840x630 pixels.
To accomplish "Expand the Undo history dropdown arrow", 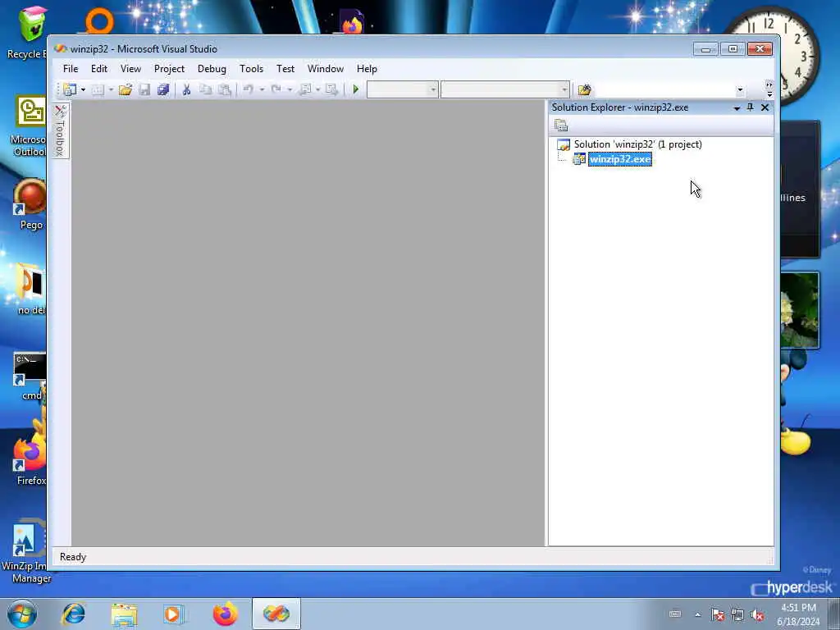I will click(x=262, y=89).
